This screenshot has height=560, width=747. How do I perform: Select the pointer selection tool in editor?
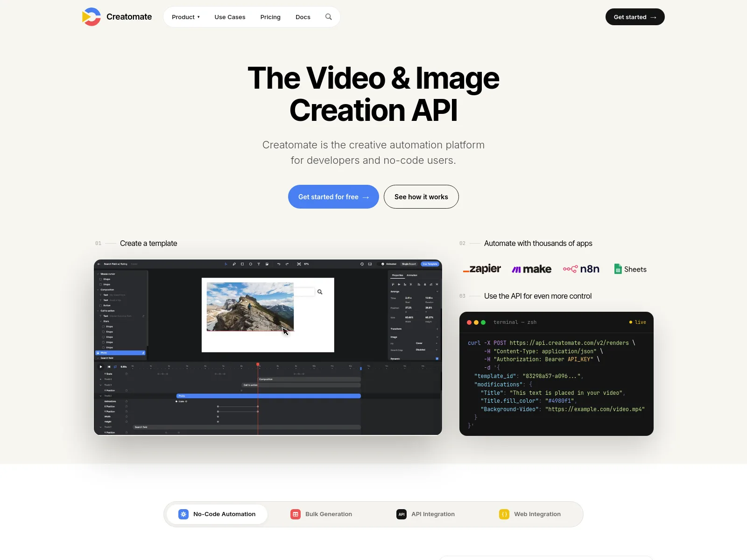click(226, 264)
